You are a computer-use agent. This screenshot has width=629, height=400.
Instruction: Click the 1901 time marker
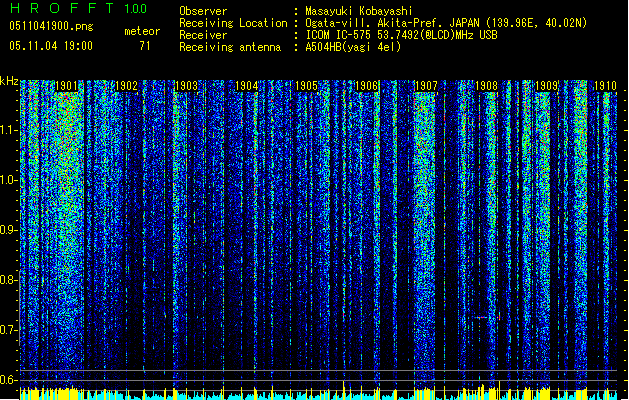coord(66,86)
